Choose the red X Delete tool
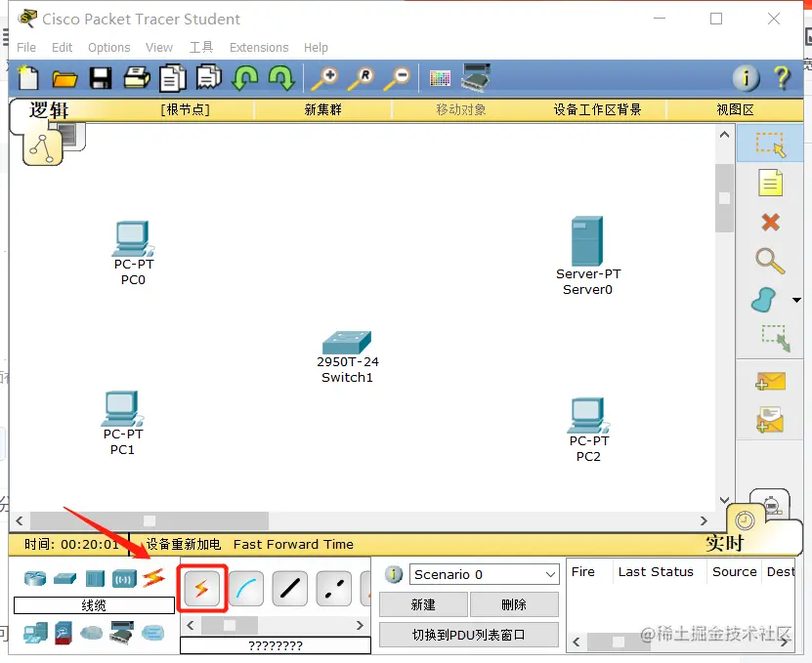812x663 pixels. tap(771, 223)
